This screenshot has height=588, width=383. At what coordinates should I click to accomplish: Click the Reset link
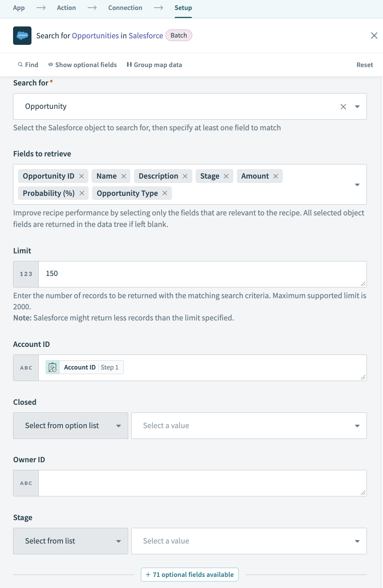coord(364,65)
